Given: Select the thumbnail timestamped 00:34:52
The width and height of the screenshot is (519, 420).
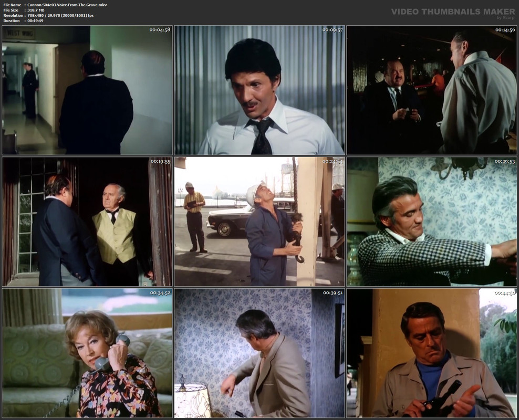Looking at the screenshot, I should click(x=87, y=353).
